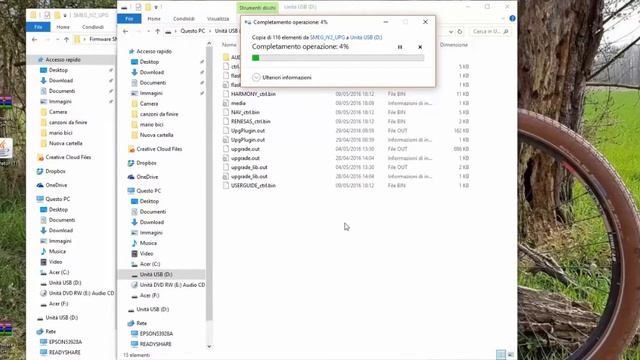Image resolution: width=640 pixels, height=360 pixels.
Task: Expand Ulteriori informazioni in copy dialog
Action: tap(282, 77)
